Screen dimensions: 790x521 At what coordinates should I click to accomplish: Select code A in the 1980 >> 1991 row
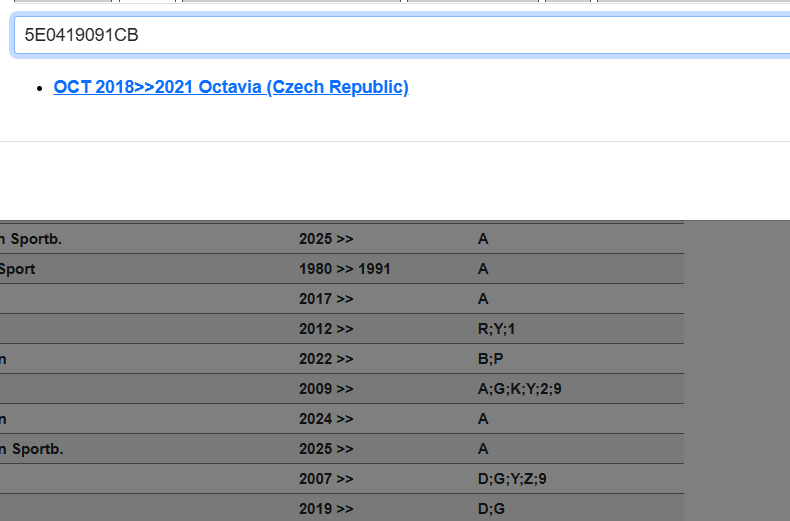[483, 269]
